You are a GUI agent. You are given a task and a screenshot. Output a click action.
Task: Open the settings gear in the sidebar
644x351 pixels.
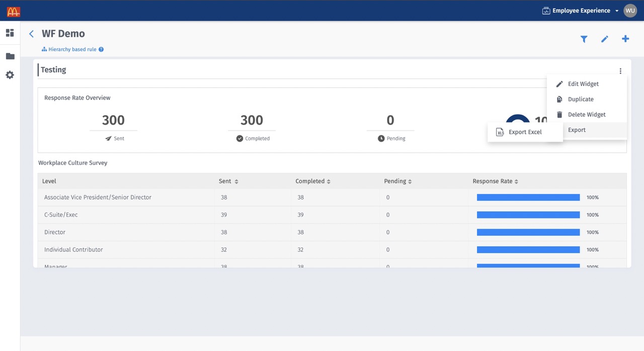click(10, 74)
